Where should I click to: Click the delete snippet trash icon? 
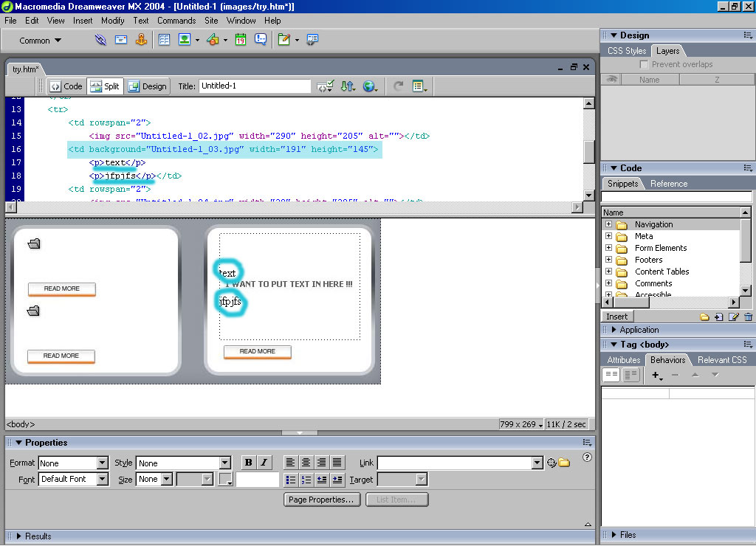[748, 317]
